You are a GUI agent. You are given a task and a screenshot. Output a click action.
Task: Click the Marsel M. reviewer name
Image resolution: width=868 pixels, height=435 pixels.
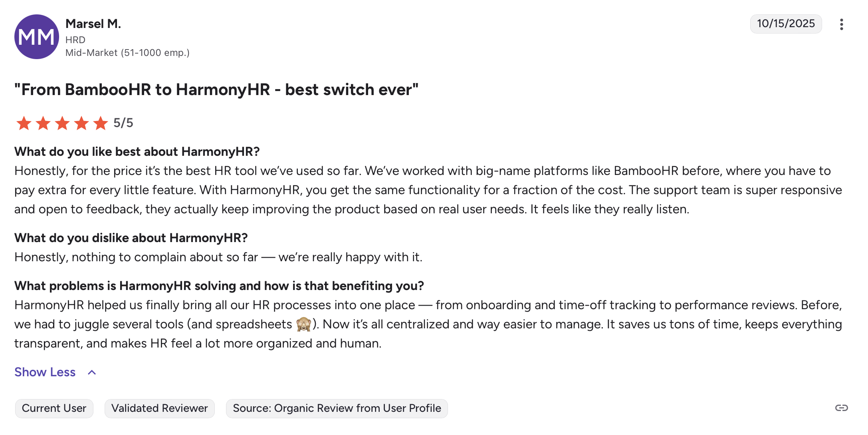(x=93, y=24)
